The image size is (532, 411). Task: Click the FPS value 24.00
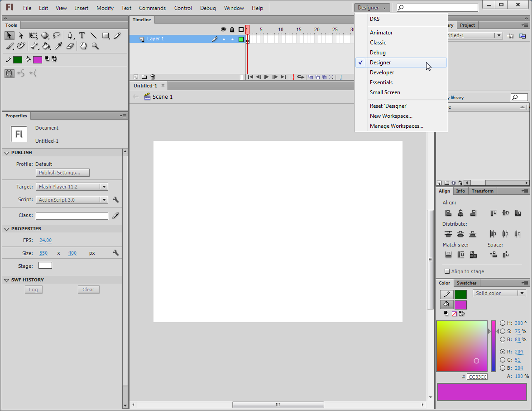[x=45, y=240]
